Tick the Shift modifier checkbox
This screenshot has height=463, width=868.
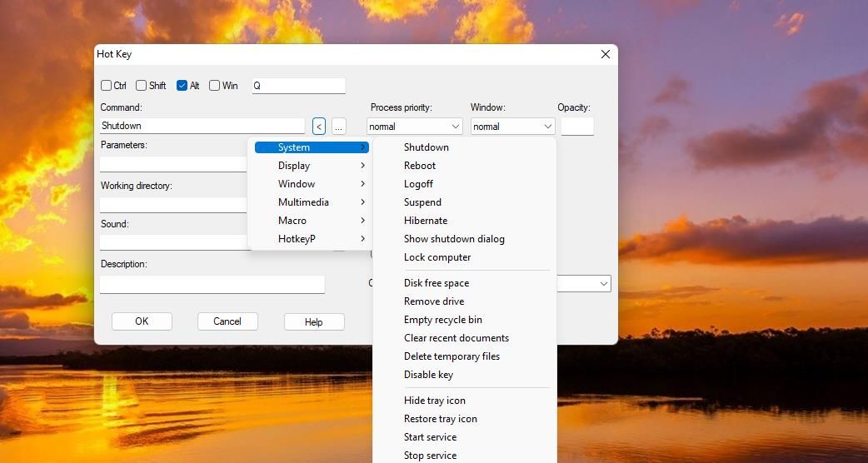[142, 86]
